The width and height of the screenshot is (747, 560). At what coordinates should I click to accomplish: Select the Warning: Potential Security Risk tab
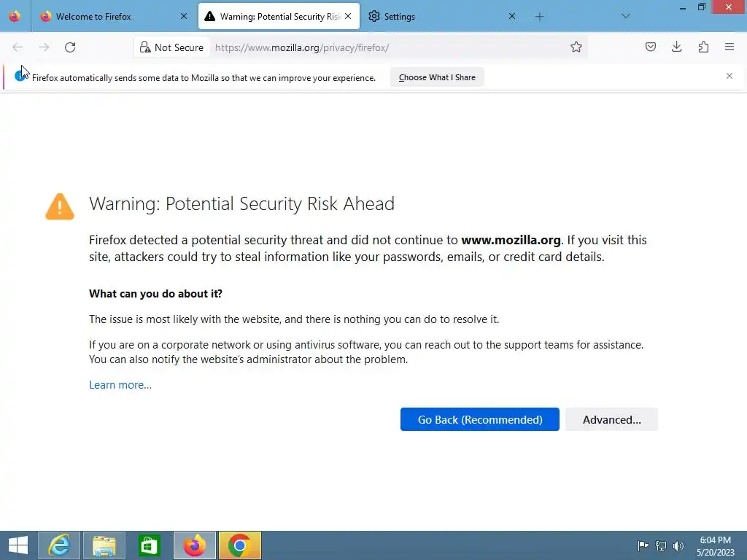coord(279,16)
